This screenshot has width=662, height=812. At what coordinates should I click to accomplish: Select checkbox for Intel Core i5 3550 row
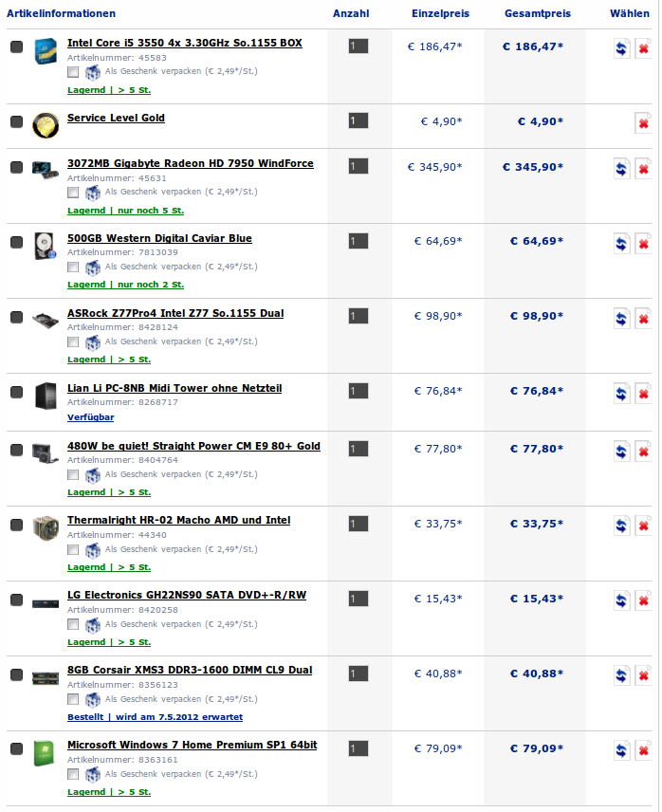click(x=16, y=46)
